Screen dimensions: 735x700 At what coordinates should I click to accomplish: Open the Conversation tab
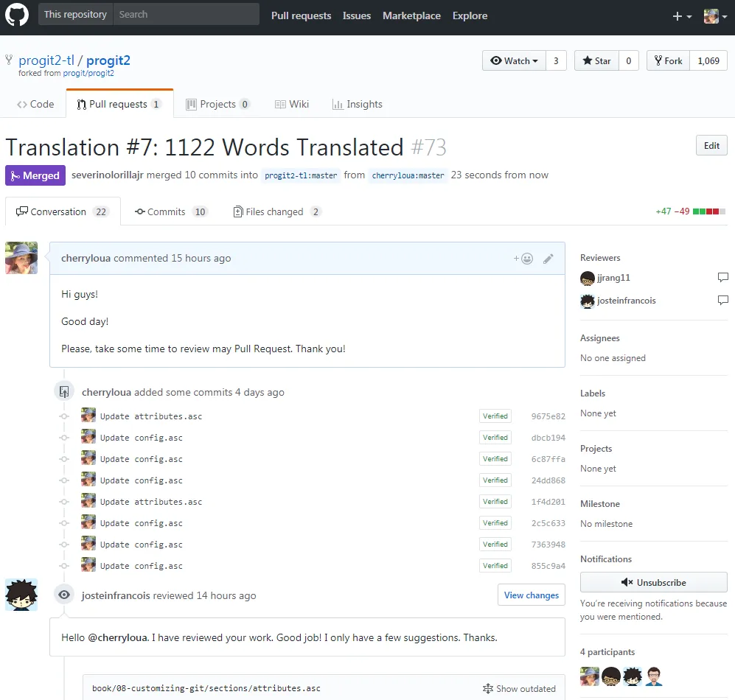pyautogui.click(x=63, y=211)
